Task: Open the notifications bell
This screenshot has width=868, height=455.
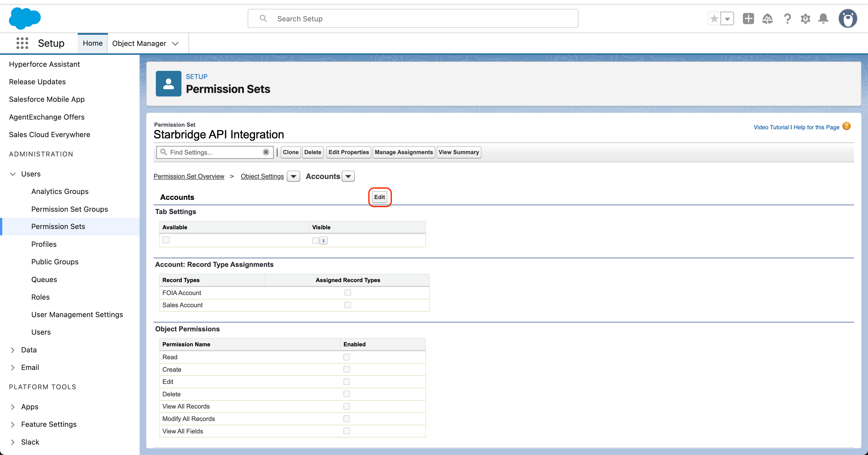Action: click(823, 19)
